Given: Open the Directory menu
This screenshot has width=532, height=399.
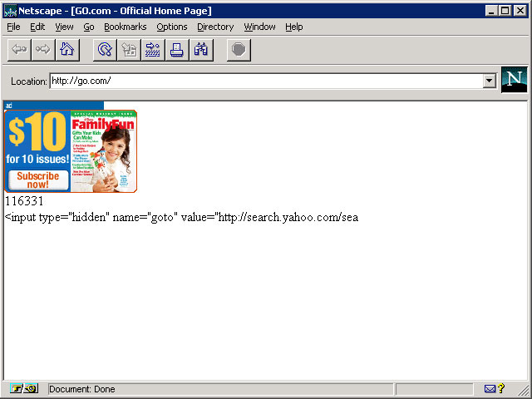Looking at the screenshot, I should click(215, 27).
